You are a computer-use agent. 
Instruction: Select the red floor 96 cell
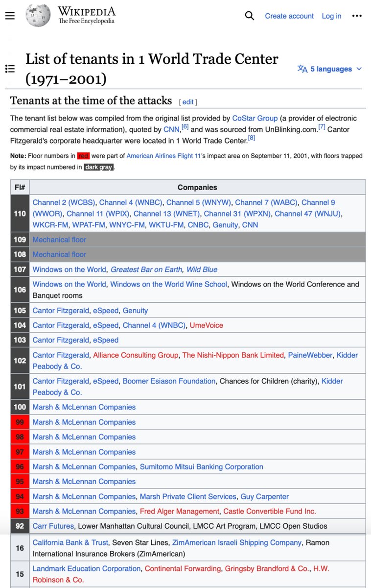(x=20, y=467)
